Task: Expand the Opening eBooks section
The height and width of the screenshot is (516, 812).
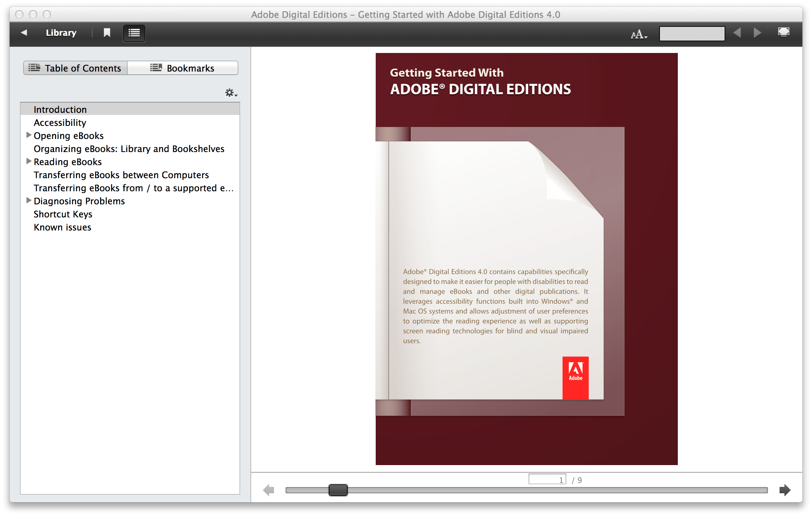Action: coord(29,135)
